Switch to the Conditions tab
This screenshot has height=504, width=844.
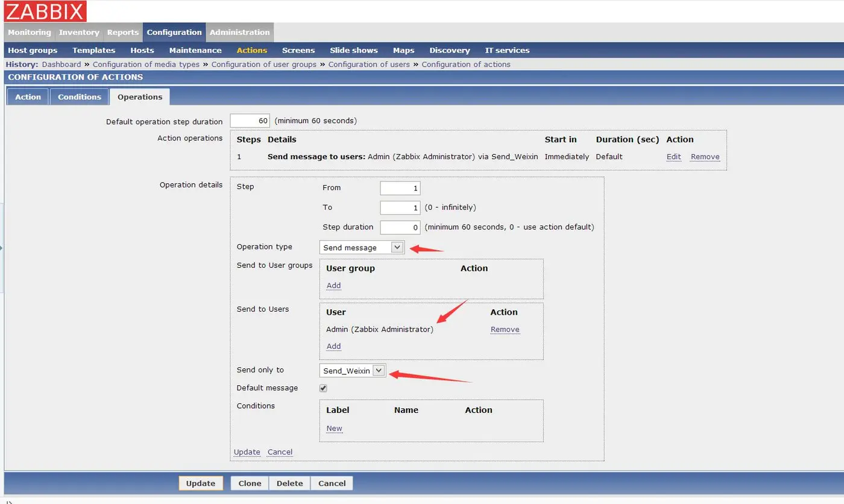pos(80,97)
